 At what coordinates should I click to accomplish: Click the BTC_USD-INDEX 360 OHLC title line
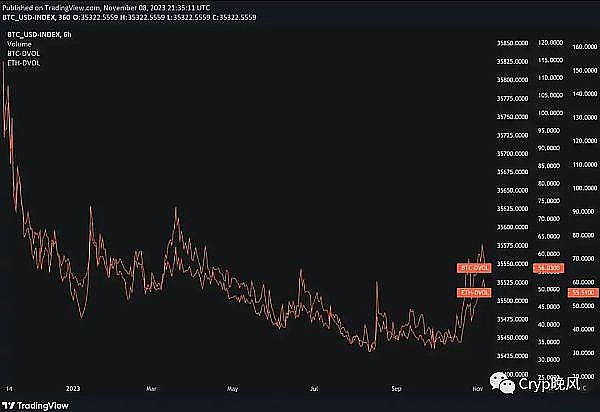(x=130, y=18)
